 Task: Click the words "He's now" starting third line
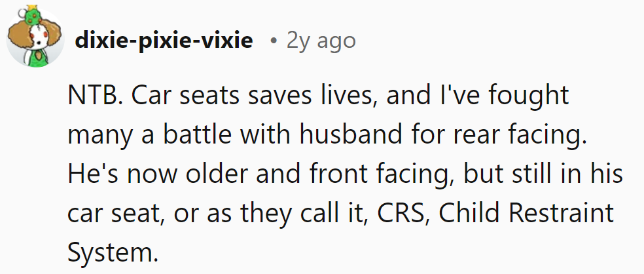(120, 174)
